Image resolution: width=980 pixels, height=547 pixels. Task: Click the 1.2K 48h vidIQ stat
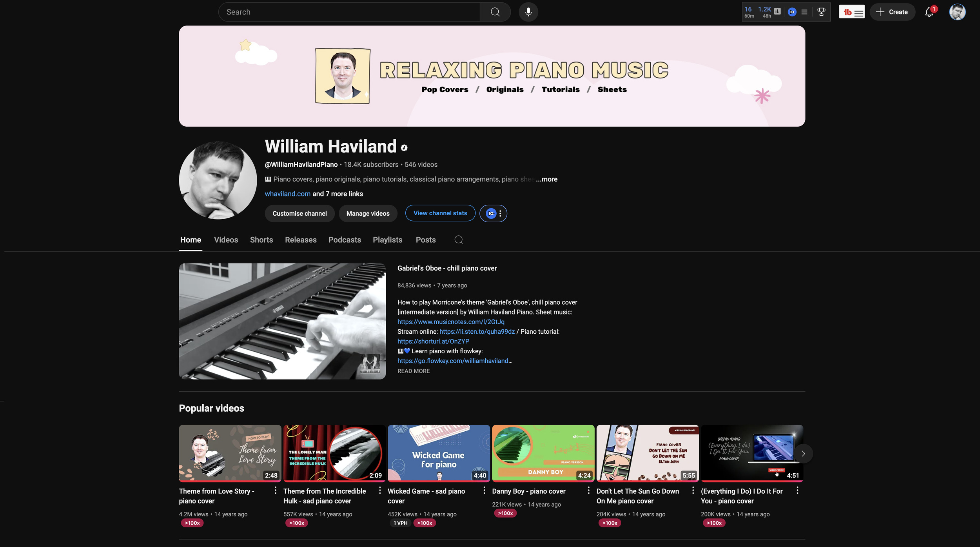click(x=765, y=12)
